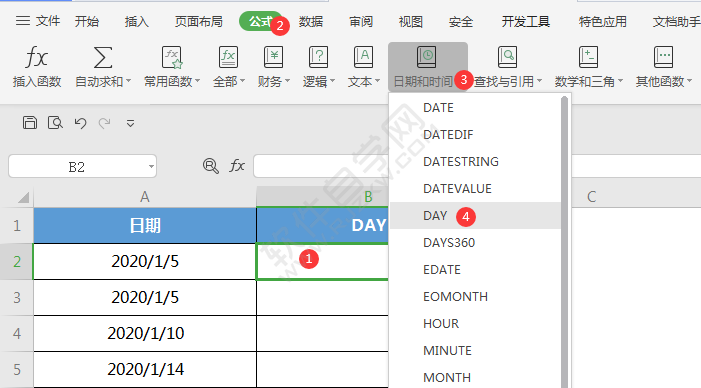Open the Insert Function (插入函数) tool

(x=37, y=66)
